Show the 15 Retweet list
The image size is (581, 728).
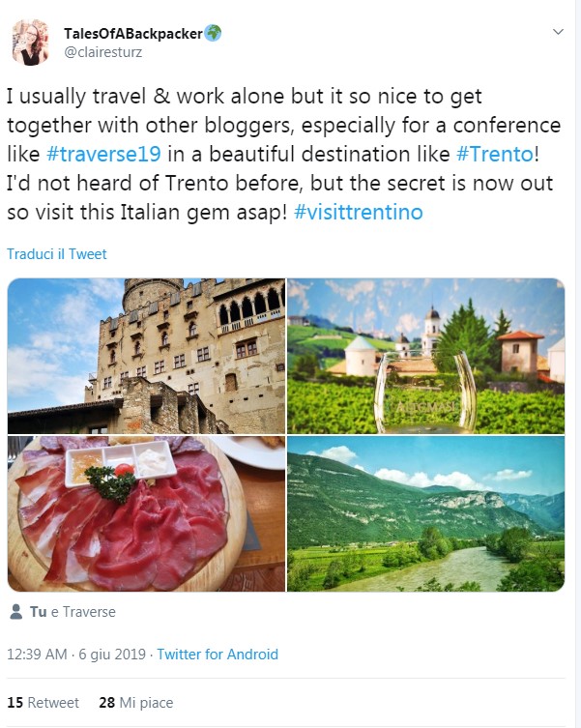coord(44,703)
